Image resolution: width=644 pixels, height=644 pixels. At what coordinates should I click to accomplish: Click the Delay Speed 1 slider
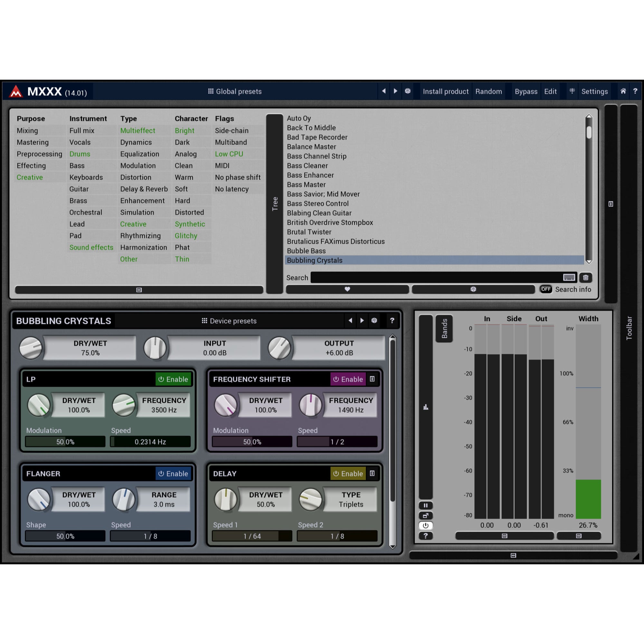tap(252, 536)
